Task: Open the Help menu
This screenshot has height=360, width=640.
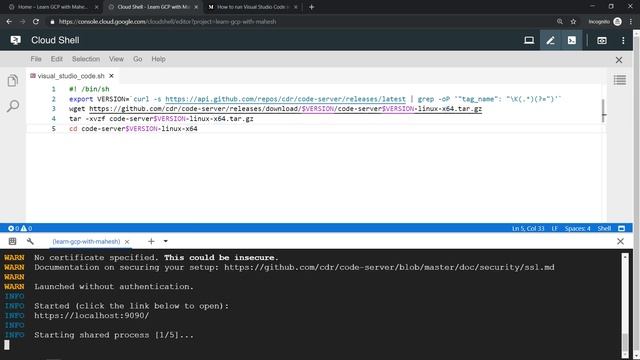Action: coord(158,59)
